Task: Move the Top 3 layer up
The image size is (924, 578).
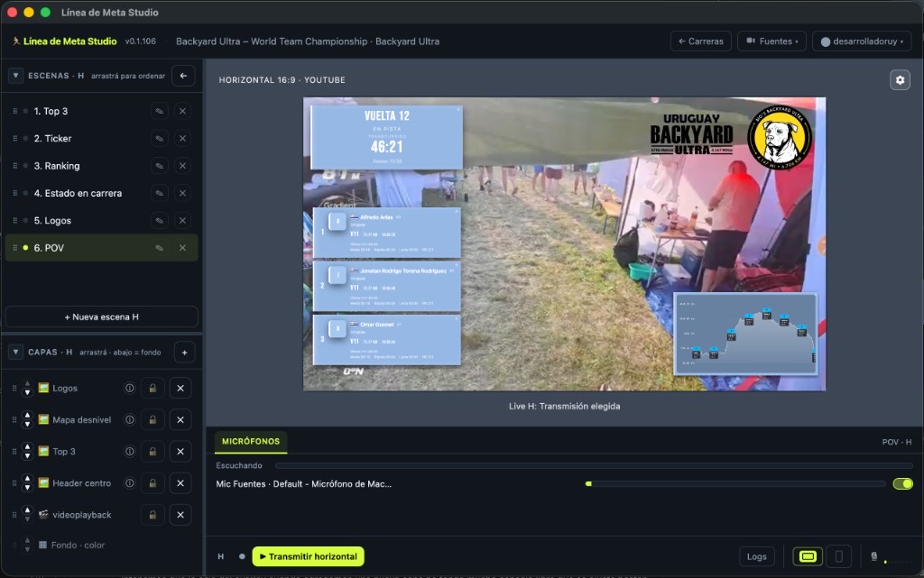Action: click(x=27, y=446)
